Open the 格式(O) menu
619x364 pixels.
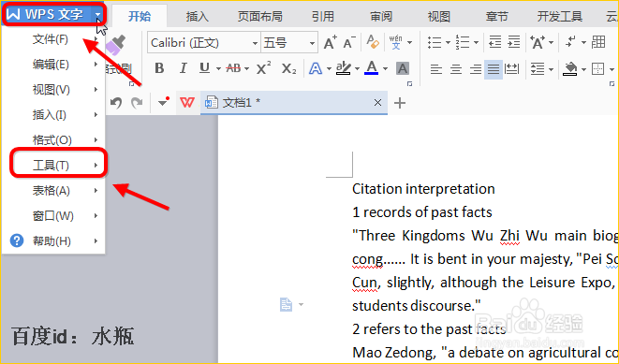point(53,139)
